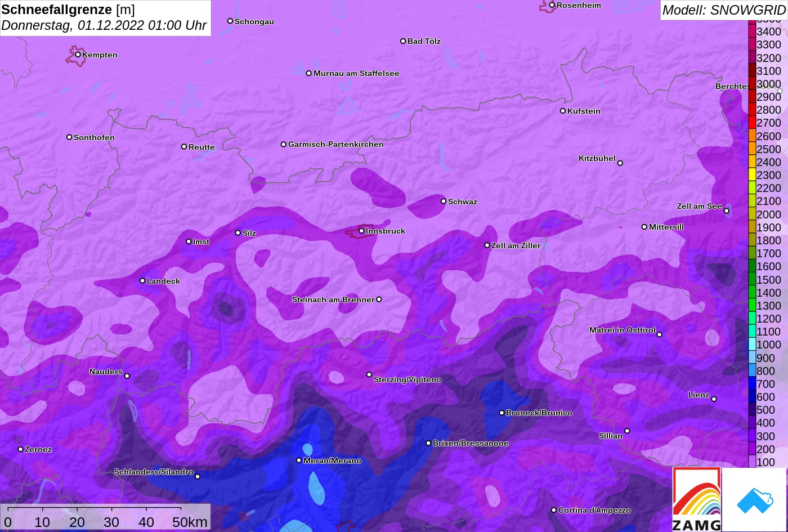This screenshot has height=532, width=788.
Task: Click the Schneefallgrenze [m] title
Action: click(68, 10)
